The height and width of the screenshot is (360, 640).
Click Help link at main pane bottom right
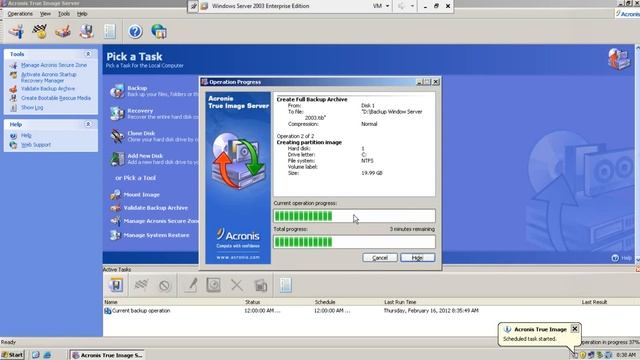622,258
